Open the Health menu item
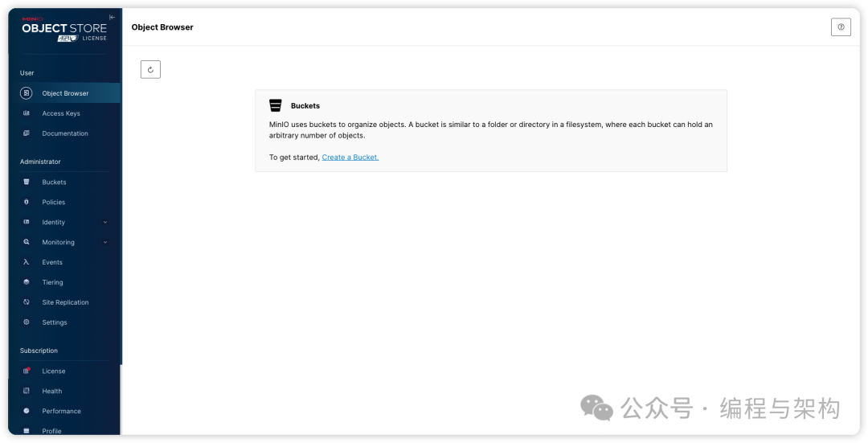The width and height of the screenshot is (868, 443). point(52,392)
